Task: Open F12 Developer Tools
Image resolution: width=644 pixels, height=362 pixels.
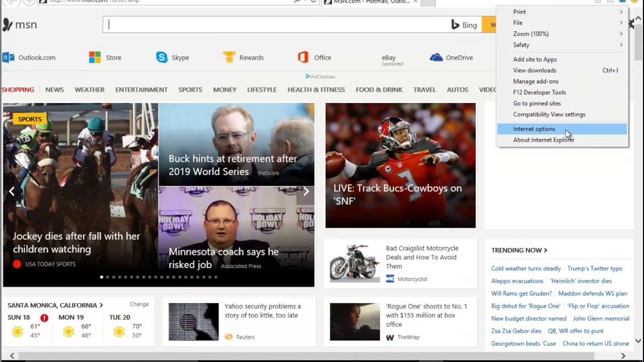Action: click(562, 93)
